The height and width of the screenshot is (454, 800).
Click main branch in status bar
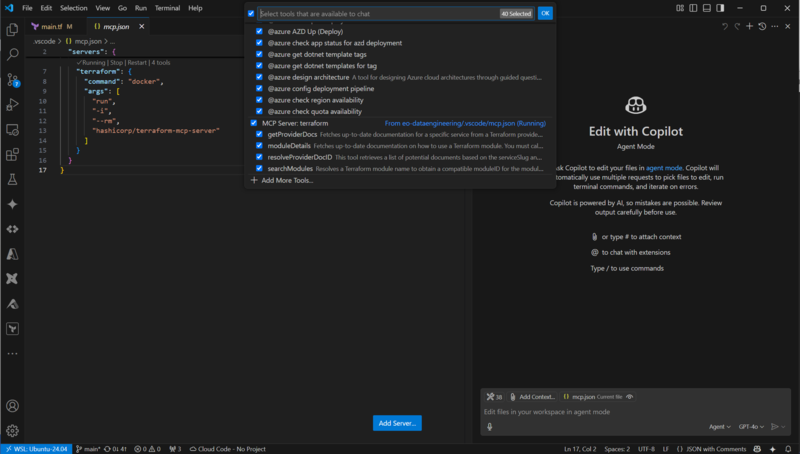pos(88,449)
